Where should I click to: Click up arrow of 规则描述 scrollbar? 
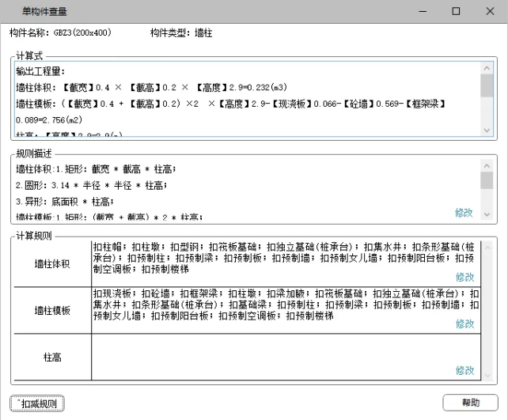(487, 165)
